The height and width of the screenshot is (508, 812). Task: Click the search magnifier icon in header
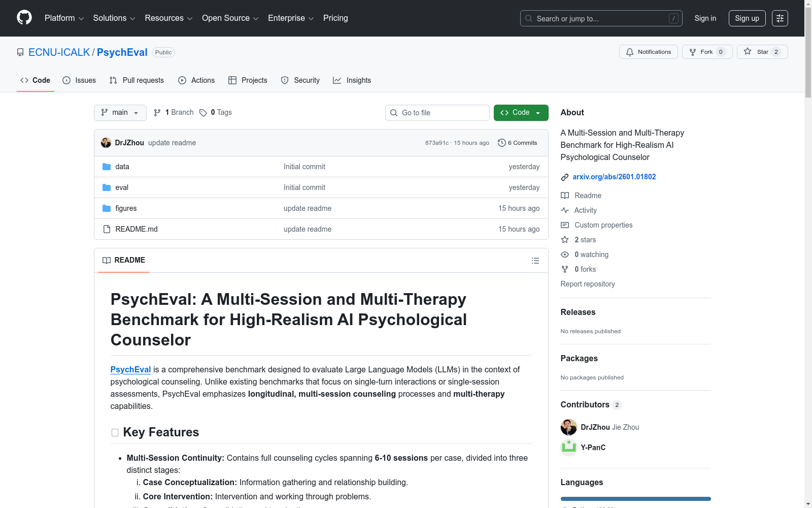529,18
